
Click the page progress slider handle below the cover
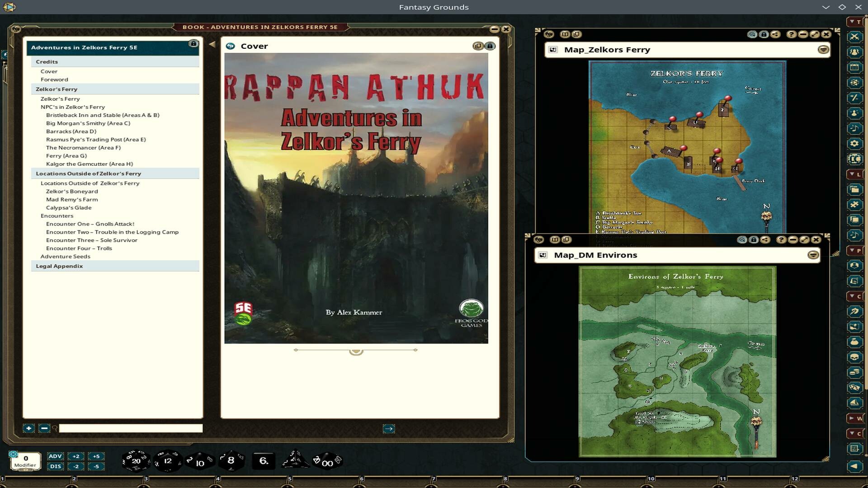[x=356, y=351]
